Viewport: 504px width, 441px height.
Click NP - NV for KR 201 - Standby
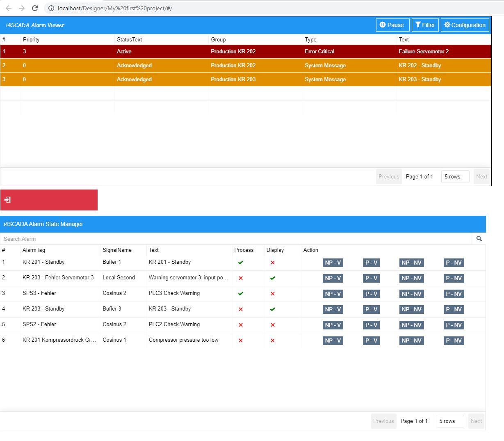pyautogui.click(x=412, y=263)
